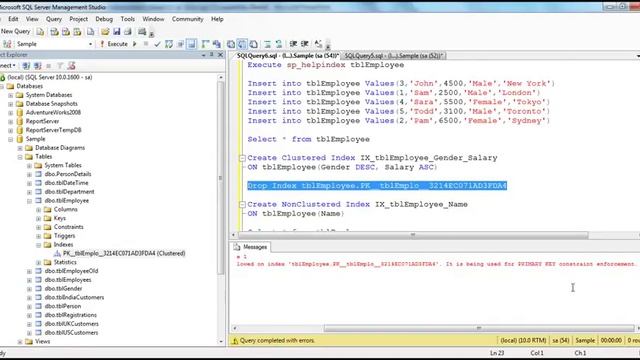Toggle the IntelliSense Enabled button
640x360 pixels.
[191, 44]
